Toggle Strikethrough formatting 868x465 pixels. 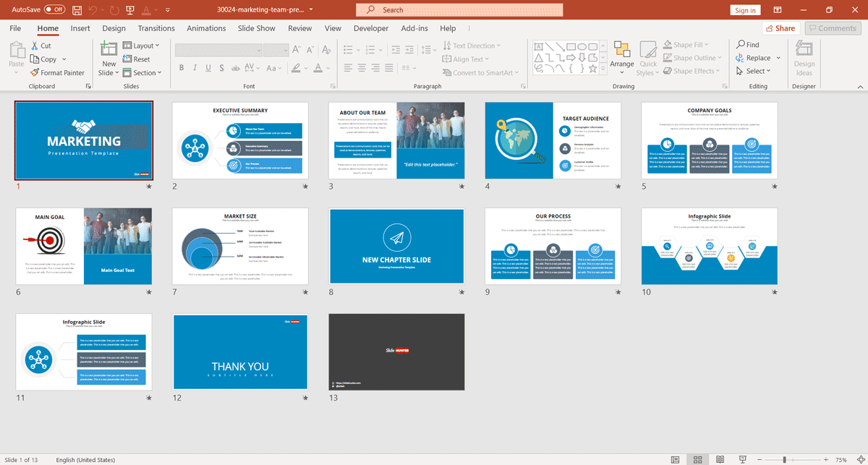pos(236,68)
